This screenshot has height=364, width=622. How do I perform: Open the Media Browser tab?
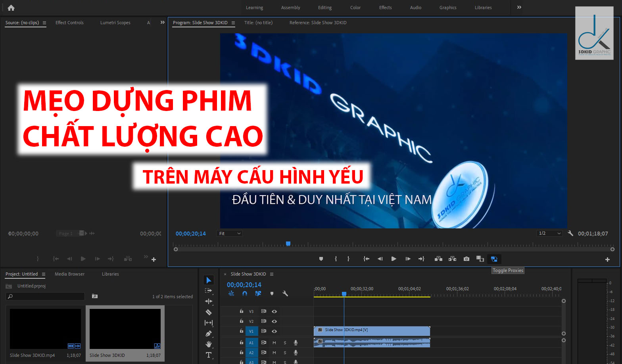69,274
